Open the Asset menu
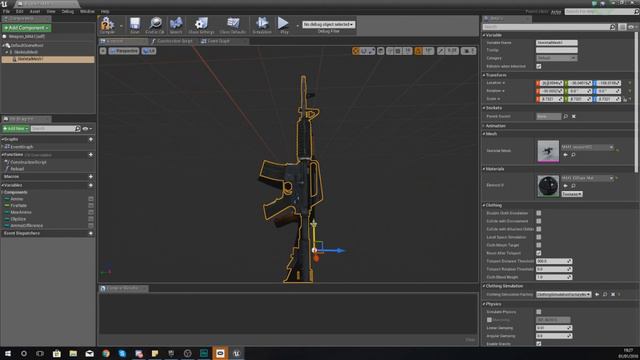 click(x=35, y=11)
